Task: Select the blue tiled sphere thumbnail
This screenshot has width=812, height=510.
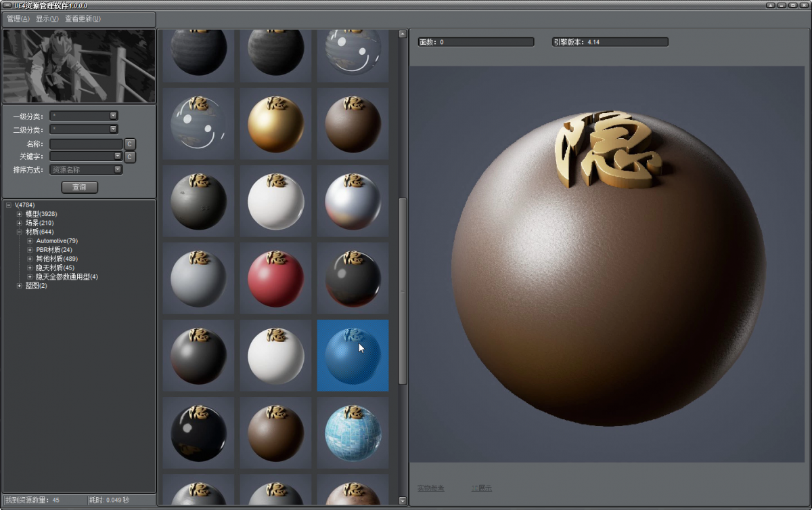Action: coord(353,433)
